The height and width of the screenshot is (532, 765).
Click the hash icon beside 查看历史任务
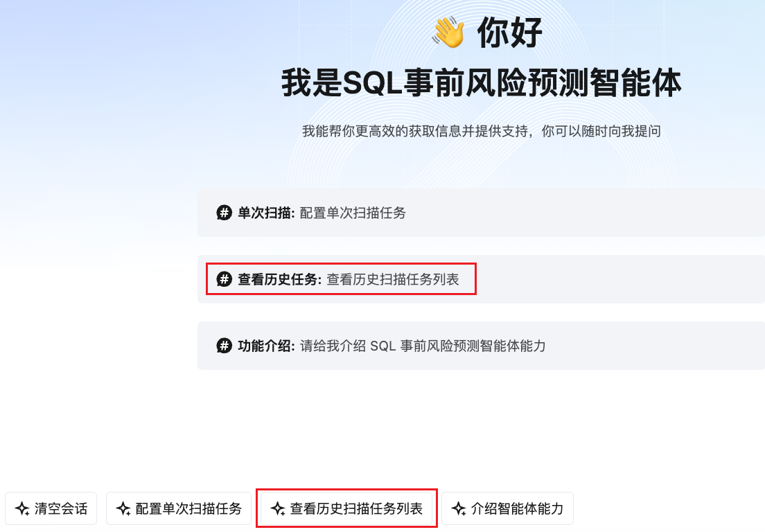tap(224, 279)
